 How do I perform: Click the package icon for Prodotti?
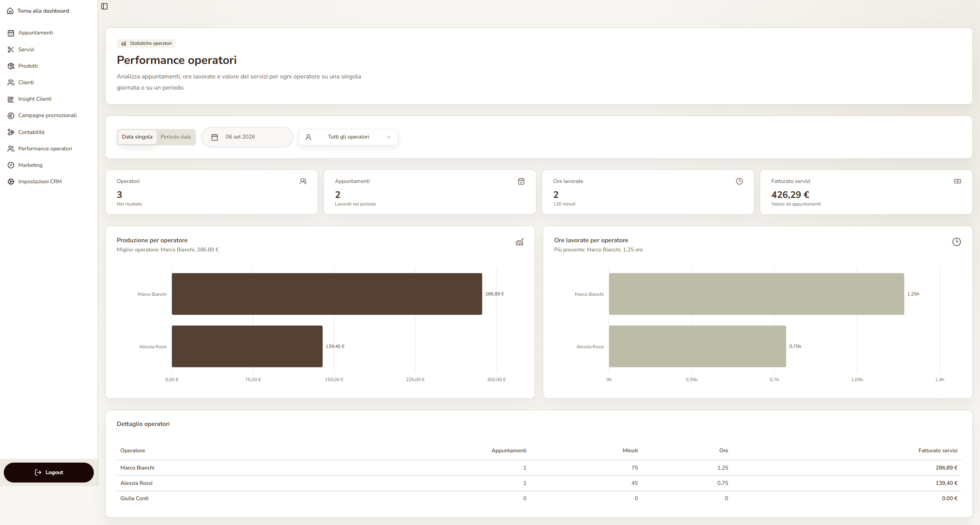tap(11, 66)
